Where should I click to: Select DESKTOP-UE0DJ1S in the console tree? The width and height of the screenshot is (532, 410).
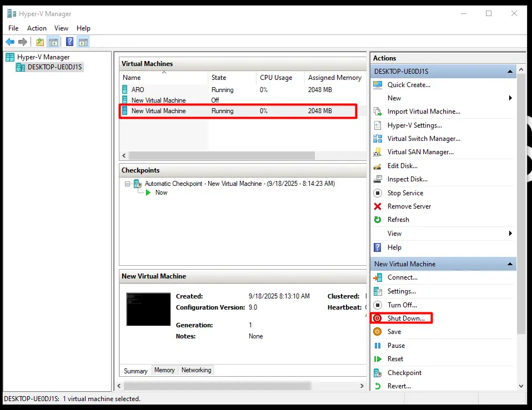point(54,67)
